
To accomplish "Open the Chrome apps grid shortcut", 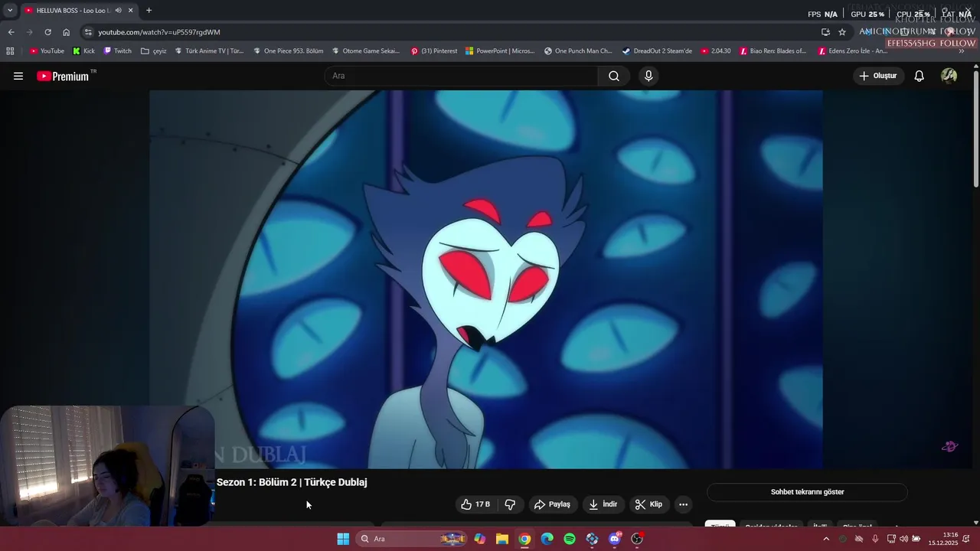I will click(10, 51).
